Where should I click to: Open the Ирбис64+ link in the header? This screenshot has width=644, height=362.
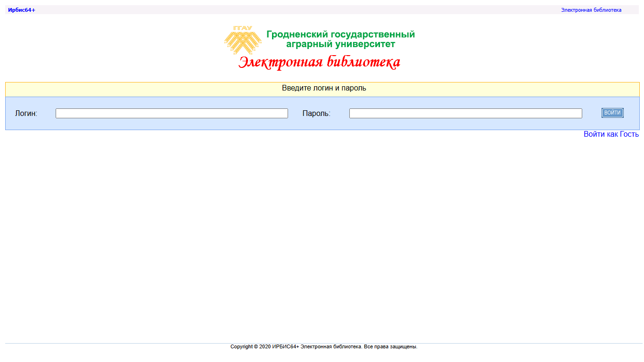tap(22, 10)
